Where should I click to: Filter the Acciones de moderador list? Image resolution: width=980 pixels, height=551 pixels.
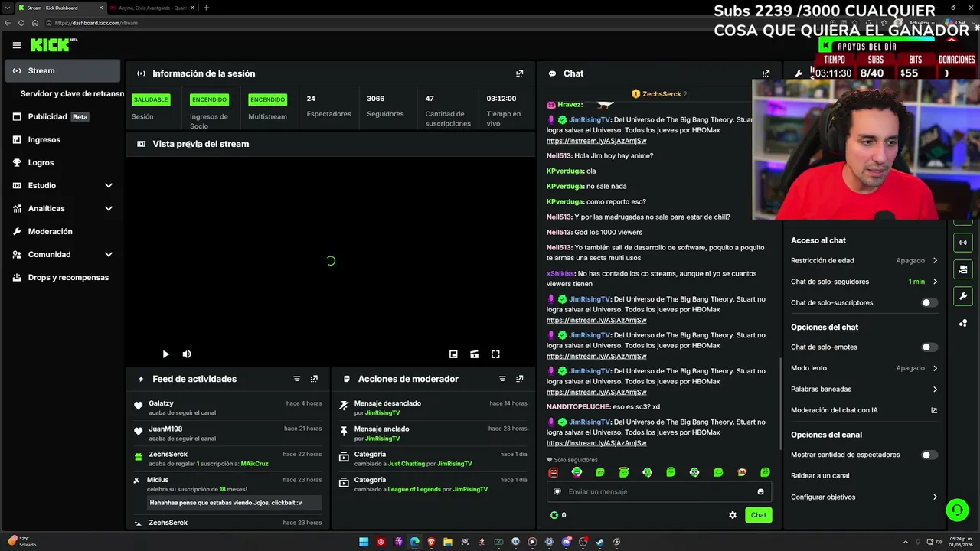pos(502,379)
